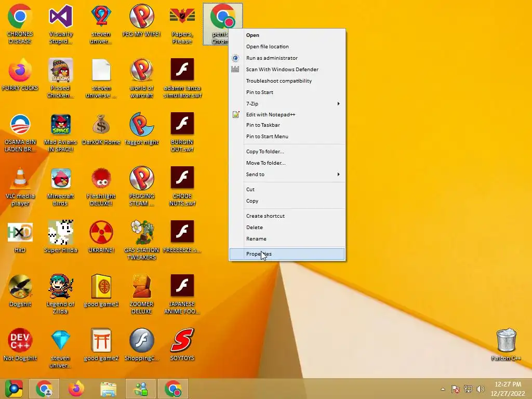Image resolution: width=532 pixels, height=399 pixels.
Task: Select the good game1 mahjong icon
Action: 101,291
